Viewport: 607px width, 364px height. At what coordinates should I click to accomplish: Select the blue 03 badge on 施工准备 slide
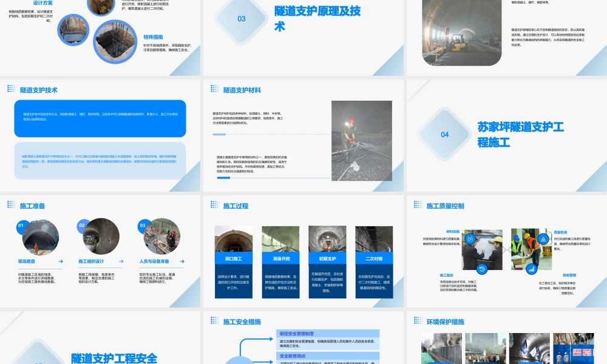tap(143, 226)
